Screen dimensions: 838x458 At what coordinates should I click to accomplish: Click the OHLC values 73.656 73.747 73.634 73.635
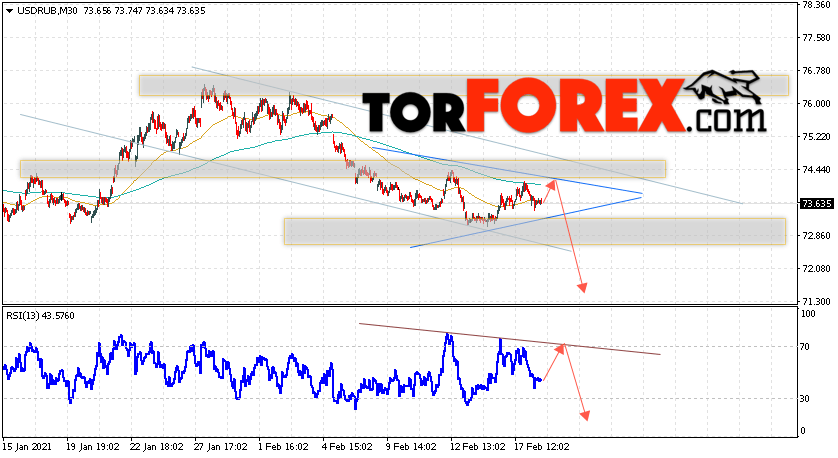click(144, 11)
